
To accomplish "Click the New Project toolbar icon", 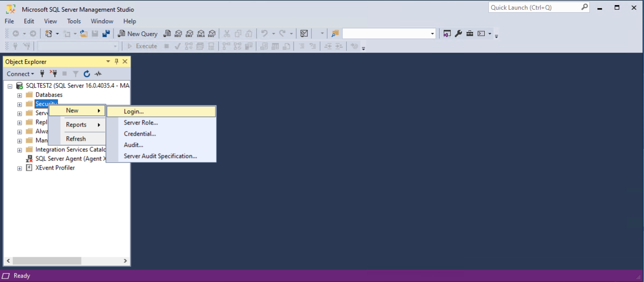I will coord(49,33).
